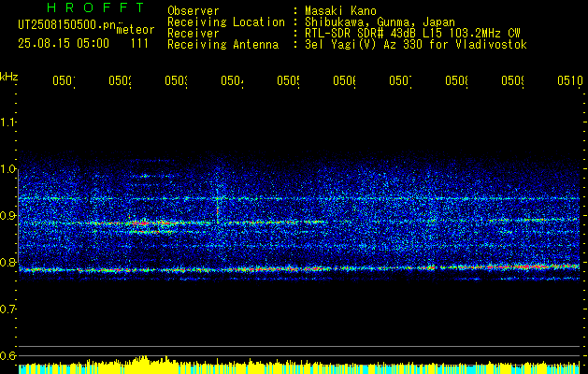Viewport: 588px width, 374px height.
Task: Click the kHz axis unit label
Action: (x=8, y=77)
